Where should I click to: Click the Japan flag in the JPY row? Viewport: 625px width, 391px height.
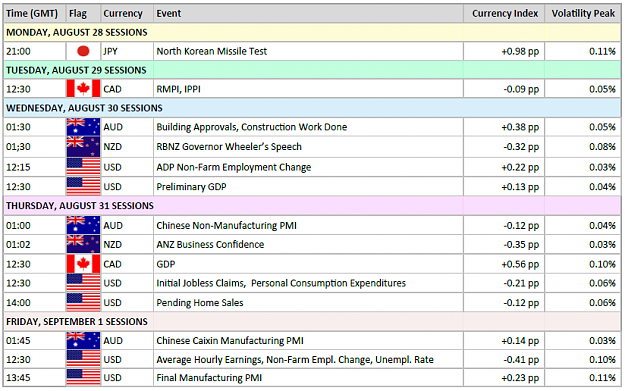click(83, 51)
